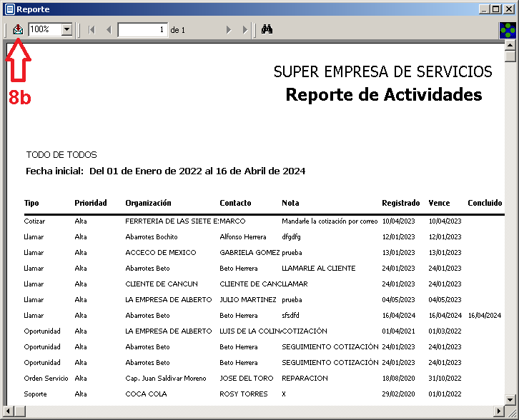Click the COTIZACIÓN note
Viewport: 519px width, 420px height.
pyautogui.click(x=305, y=331)
